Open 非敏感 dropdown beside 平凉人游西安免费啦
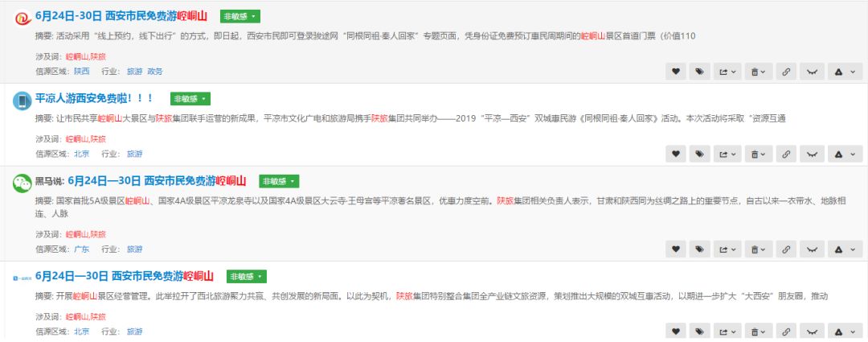The height and width of the screenshot is (342, 868). click(190, 99)
